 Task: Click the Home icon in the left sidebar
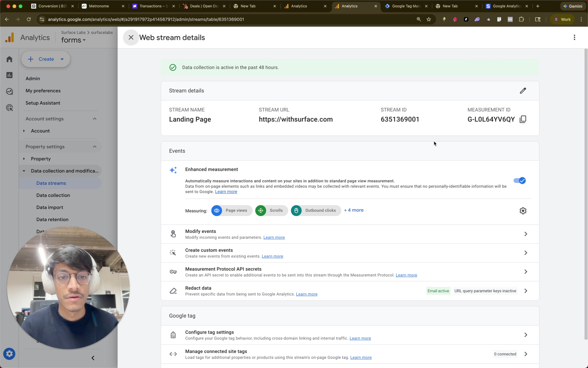click(x=9, y=59)
